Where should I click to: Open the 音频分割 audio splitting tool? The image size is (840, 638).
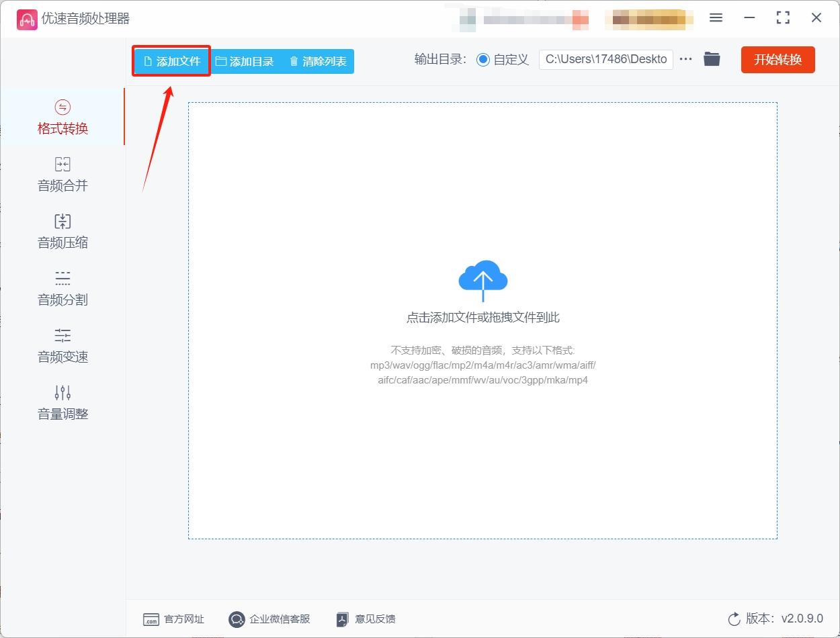[x=62, y=289]
